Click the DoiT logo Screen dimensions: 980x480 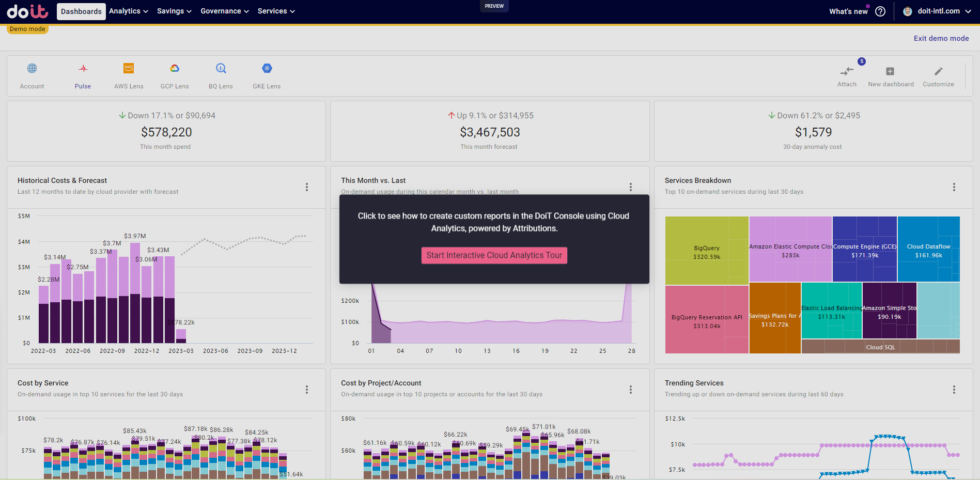[28, 11]
